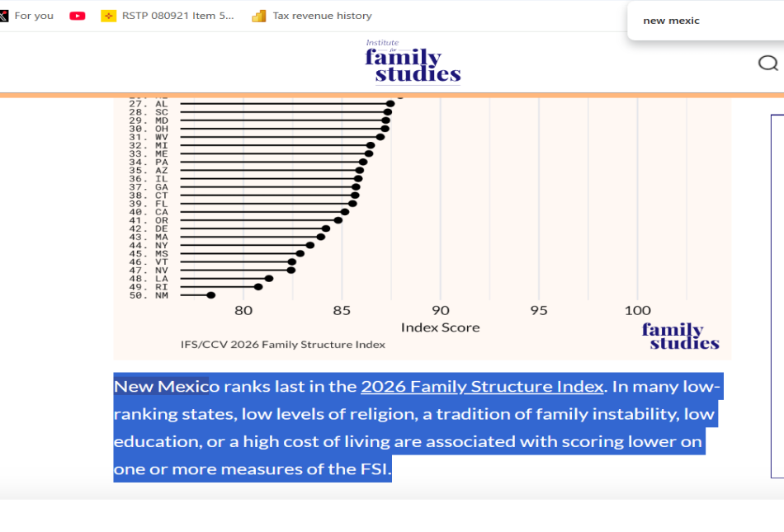Click in the find box containing 'new mexic'
The width and height of the screenshot is (784, 532).
click(x=701, y=21)
